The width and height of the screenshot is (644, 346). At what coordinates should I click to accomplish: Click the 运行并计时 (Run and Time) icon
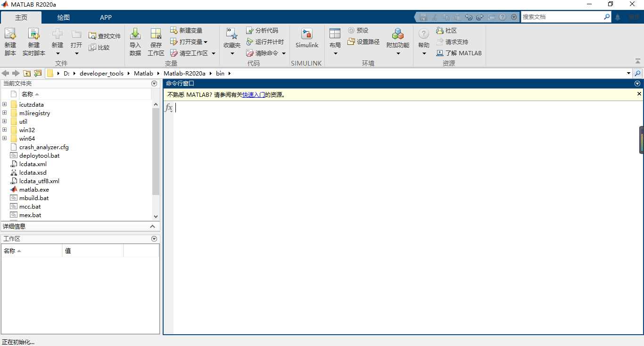tap(250, 42)
